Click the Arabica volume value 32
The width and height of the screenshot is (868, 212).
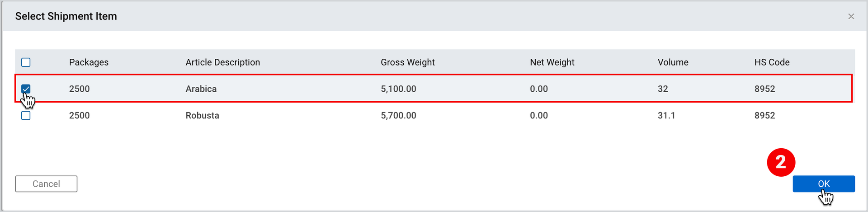(x=663, y=89)
